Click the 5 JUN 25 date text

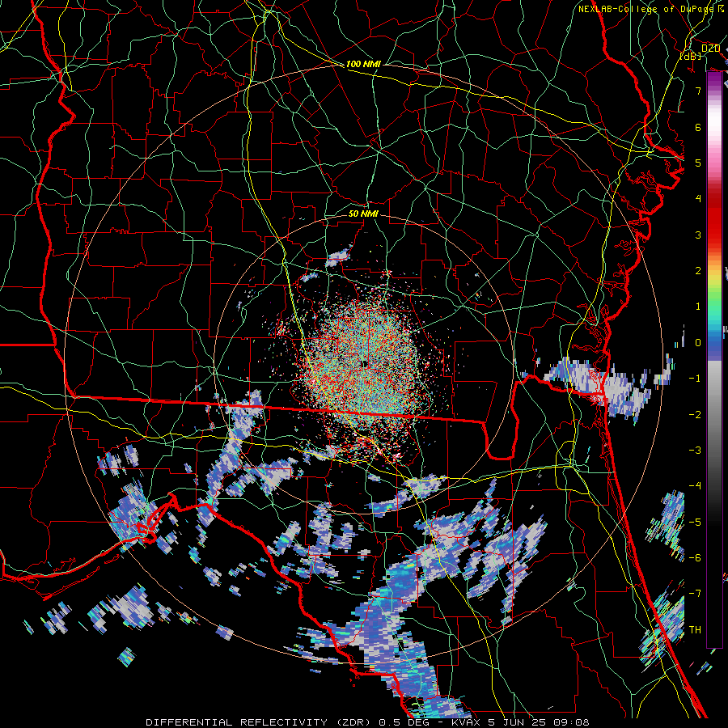tap(518, 722)
